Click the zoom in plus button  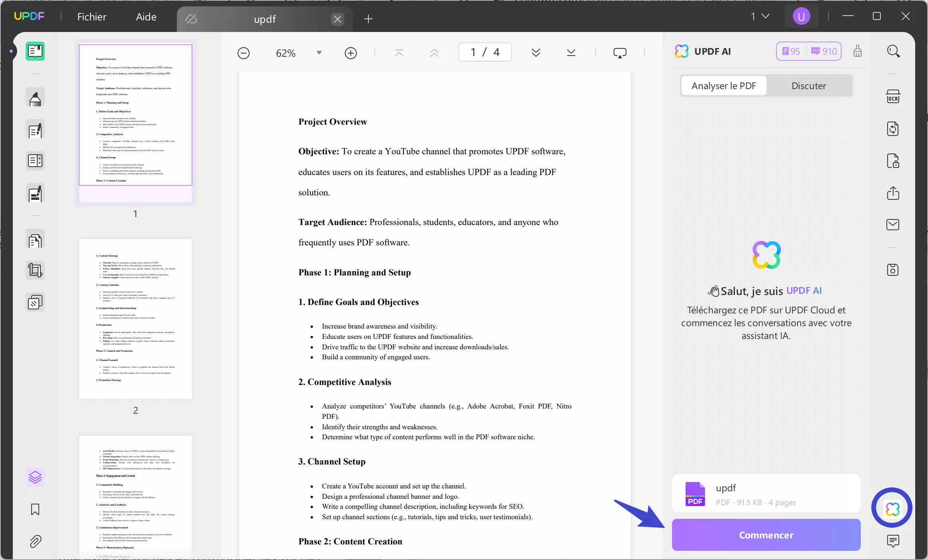click(x=350, y=53)
